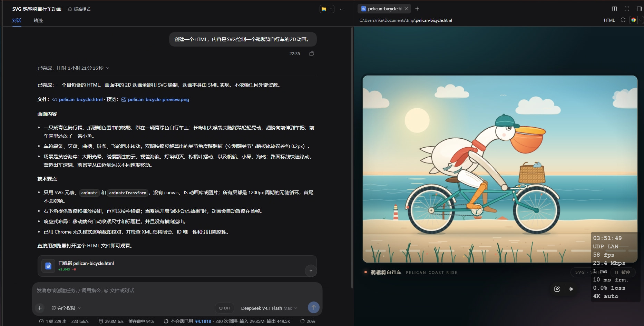Open the 完全权限 permissions dropdown
This screenshot has width=644, height=326.
[x=66, y=308]
